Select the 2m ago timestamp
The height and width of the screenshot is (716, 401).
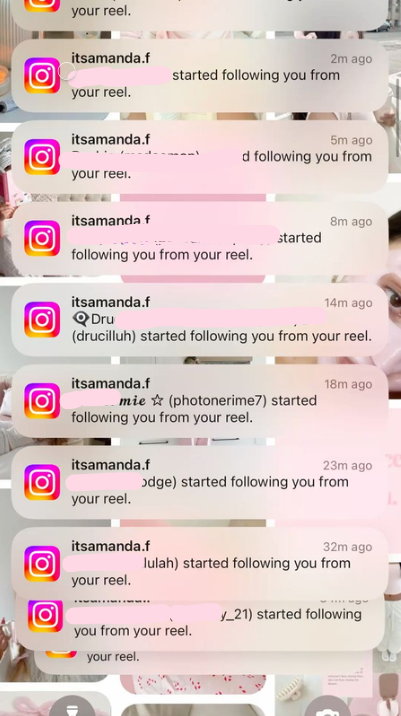pyautogui.click(x=351, y=59)
